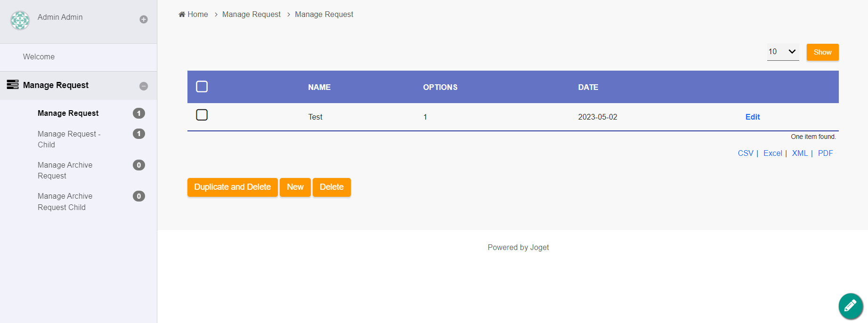This screenshot has height=323, width=868.
Task: Sort by NAME column header
Action: [319, 87]
